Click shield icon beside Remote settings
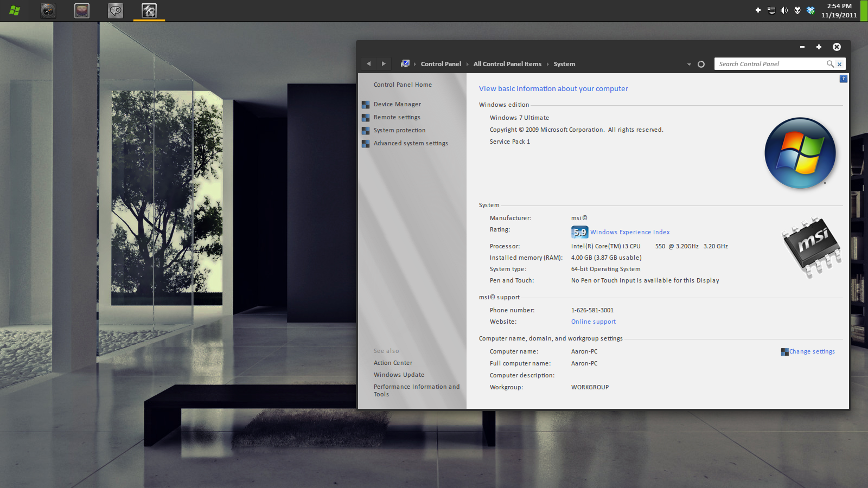 [x=366, y=118]
